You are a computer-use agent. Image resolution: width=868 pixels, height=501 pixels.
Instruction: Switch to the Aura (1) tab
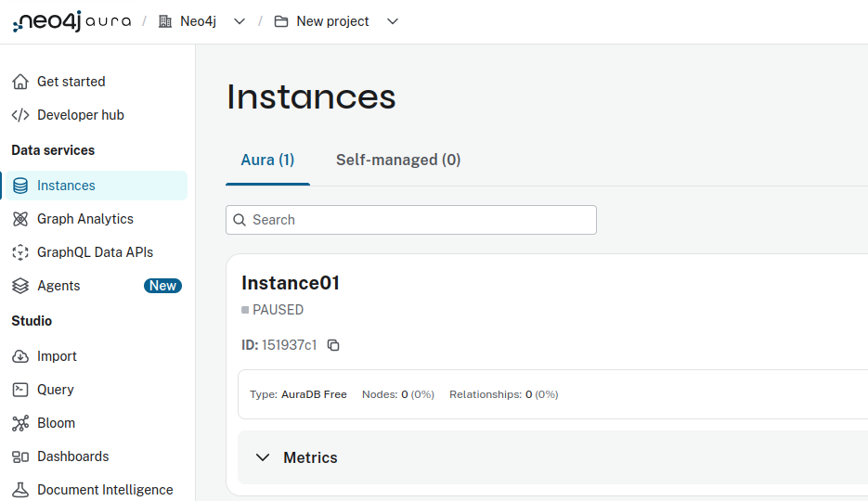click(268, 161)
